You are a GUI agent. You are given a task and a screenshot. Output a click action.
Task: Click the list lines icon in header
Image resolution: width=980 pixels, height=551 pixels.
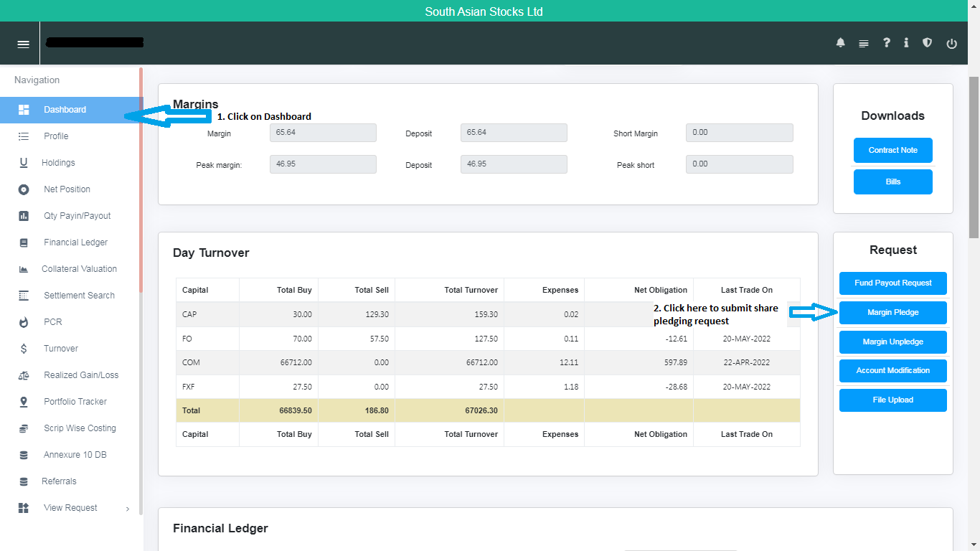click(864, 44)
